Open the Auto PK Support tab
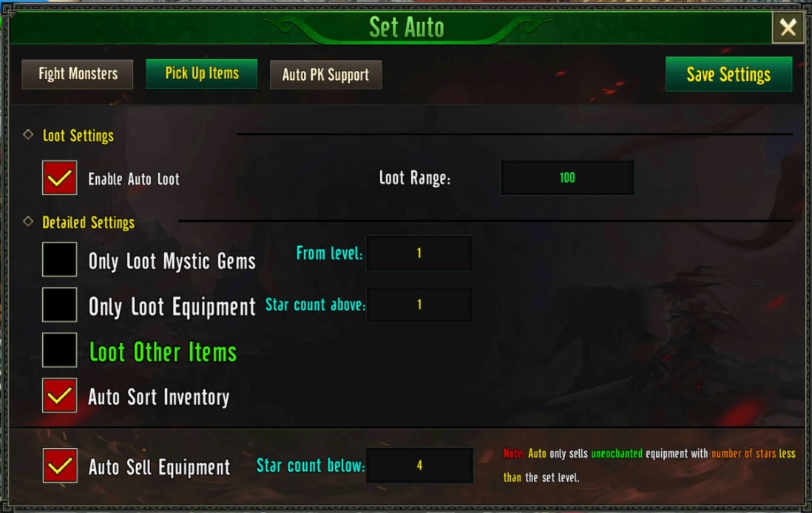This screenshot has height=513, width=812. (325, 75)
